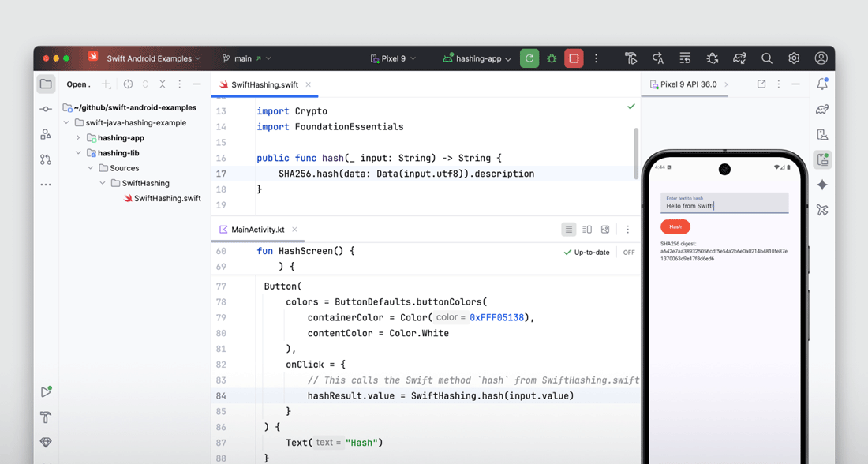The image size is (868, 464).
Task: Open IDE settings gear icon
Action: pyautogui.click(x=794, y=58)
